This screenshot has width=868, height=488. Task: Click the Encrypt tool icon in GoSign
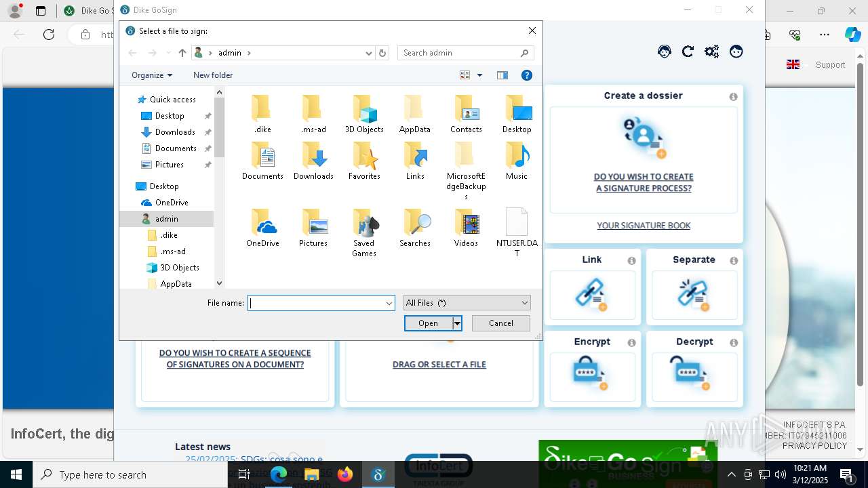point(591,373)
